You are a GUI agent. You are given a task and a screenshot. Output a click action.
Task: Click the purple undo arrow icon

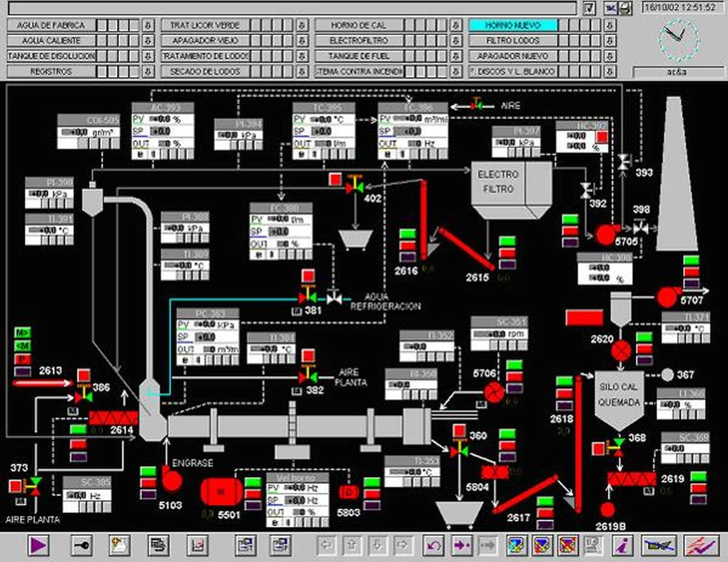click(433, 545)
